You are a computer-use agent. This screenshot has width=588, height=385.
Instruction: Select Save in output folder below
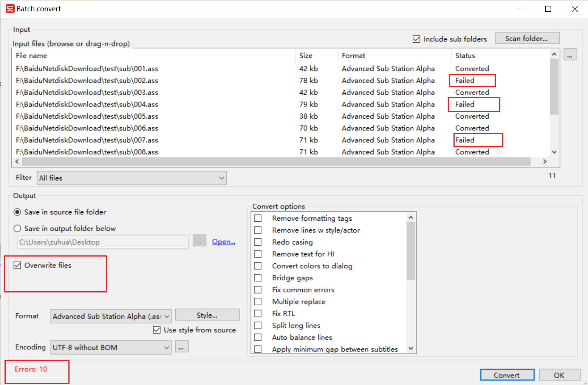[x=17, y=228]
